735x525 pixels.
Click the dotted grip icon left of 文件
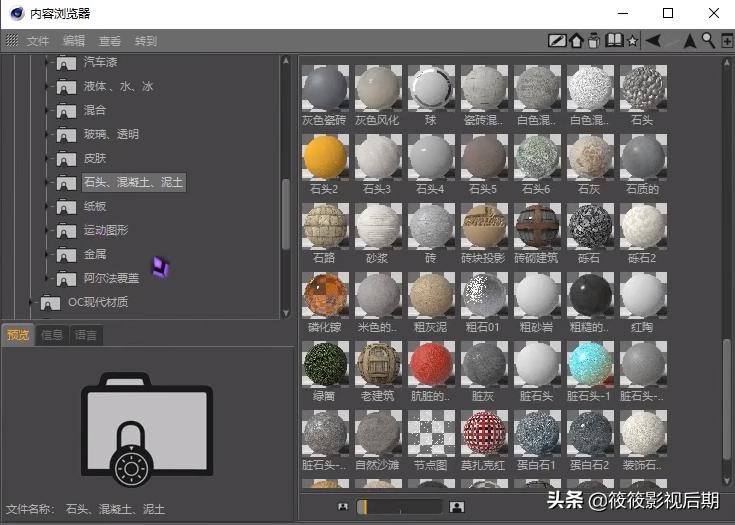(12, 40)
